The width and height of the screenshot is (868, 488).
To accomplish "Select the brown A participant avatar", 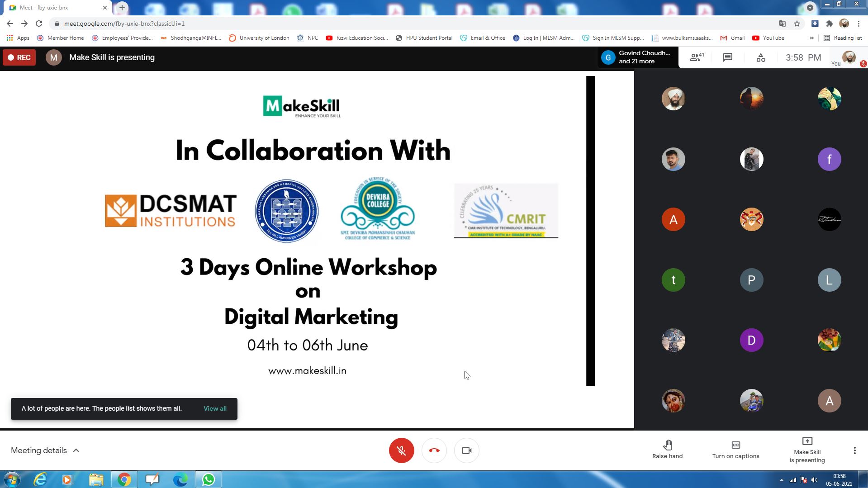I will [x=829, y=401].
